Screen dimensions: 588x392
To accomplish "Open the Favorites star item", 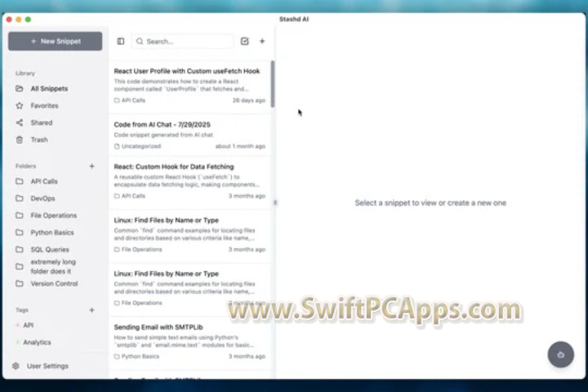I will (x=44, y=105).
